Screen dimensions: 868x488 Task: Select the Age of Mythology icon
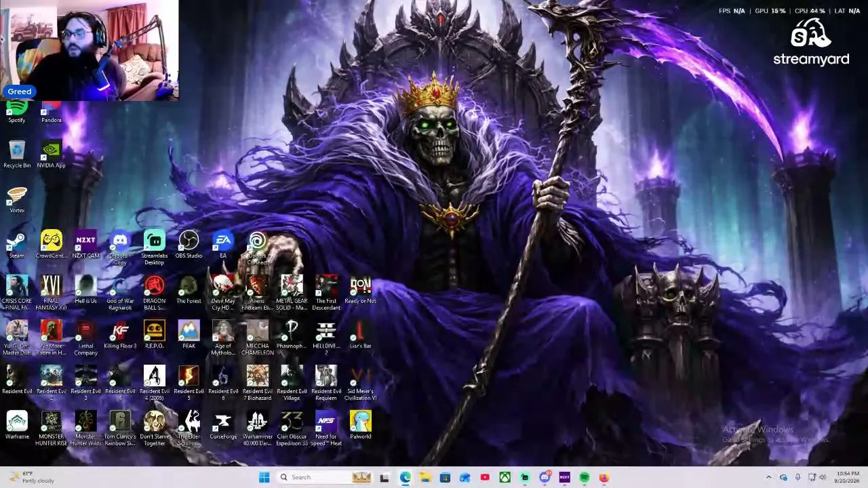coord(223,339)
